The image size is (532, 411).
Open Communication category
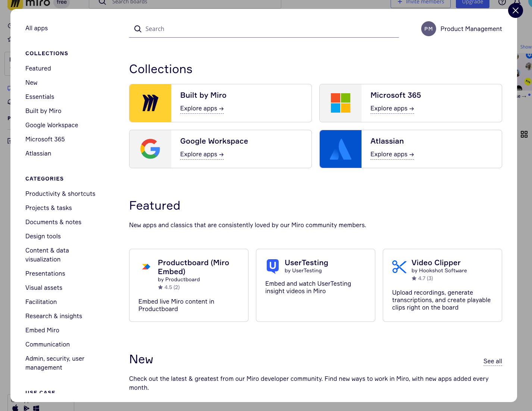47,344
